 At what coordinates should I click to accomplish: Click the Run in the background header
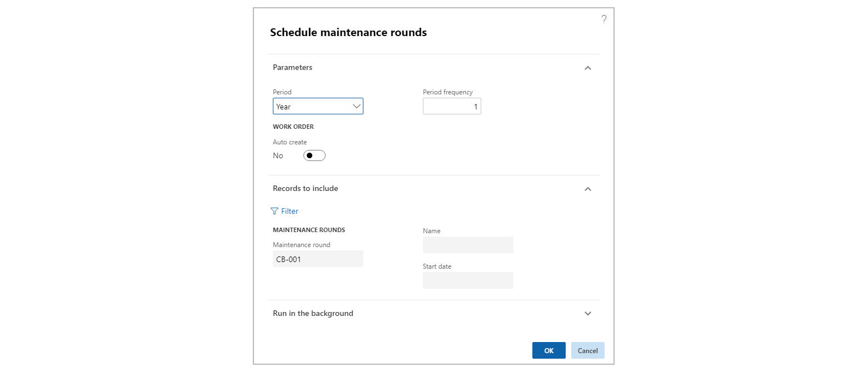[313, 314]
